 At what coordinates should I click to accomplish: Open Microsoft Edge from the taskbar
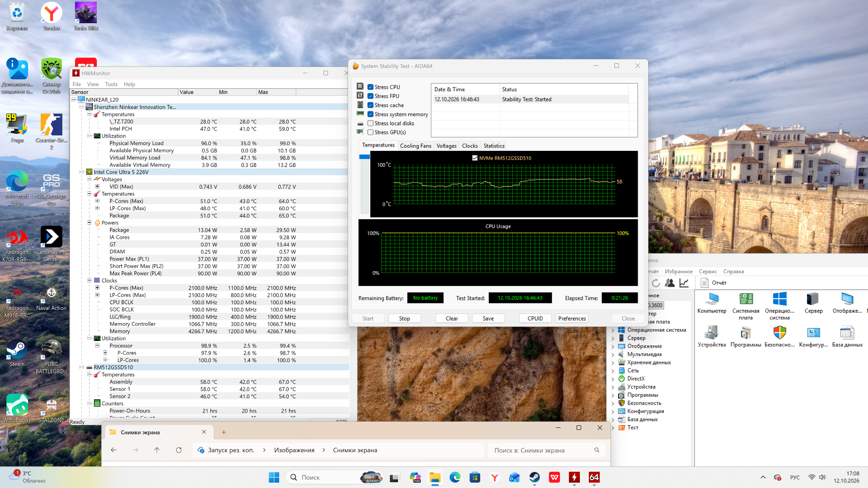pyautogui.click(x=455, y=477)
